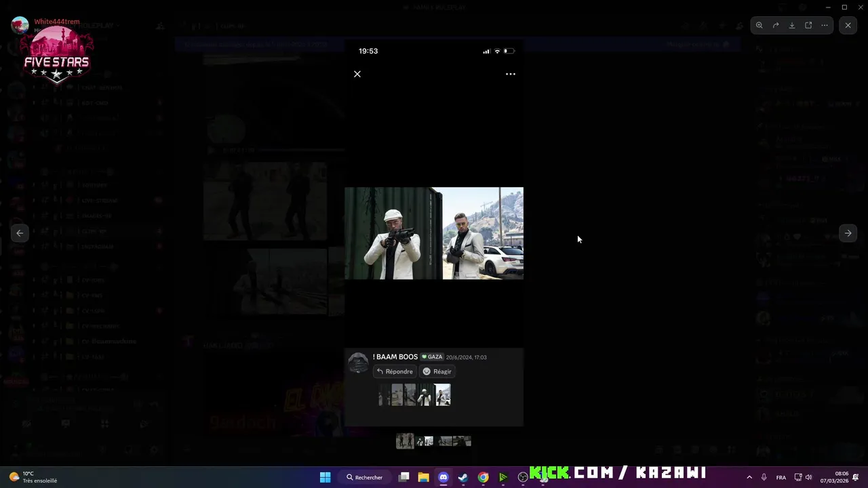The width and height of the screenshot is (868, 488).
Task: Forward the image using the arrow icon
Action: (x=776, y=25)
